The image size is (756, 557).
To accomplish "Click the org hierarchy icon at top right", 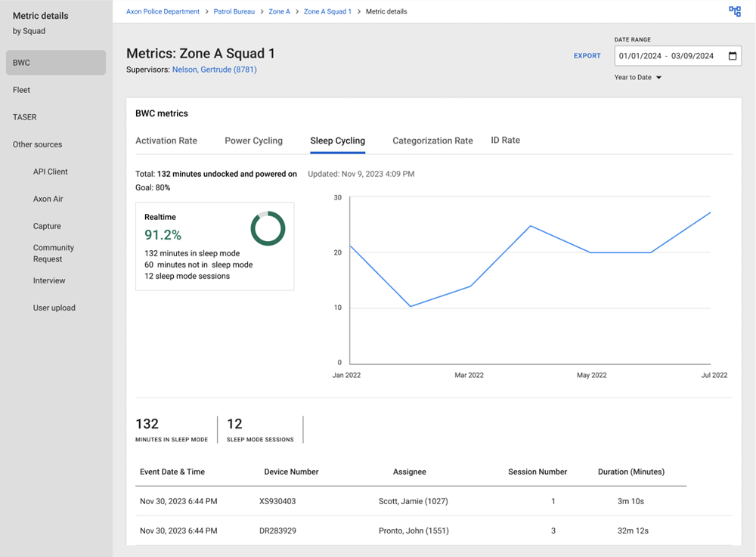I will pos(734,11).
